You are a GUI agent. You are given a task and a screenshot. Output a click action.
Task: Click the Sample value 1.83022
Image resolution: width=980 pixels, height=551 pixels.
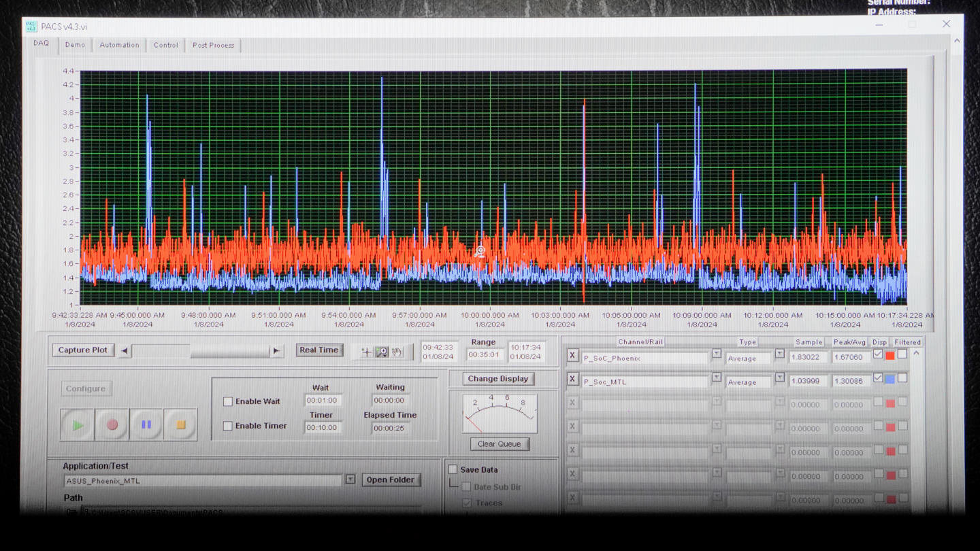pos(807,357)
